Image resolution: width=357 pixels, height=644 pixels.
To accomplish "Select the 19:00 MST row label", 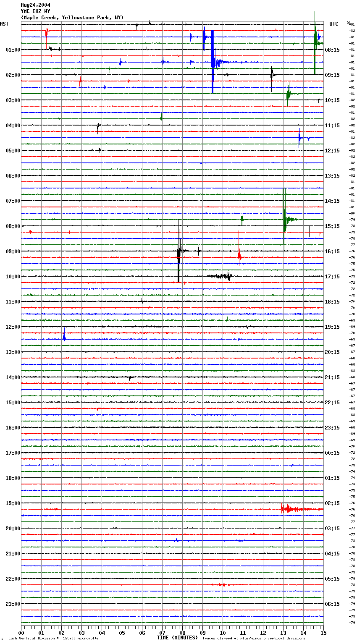I will click(13, 503).
